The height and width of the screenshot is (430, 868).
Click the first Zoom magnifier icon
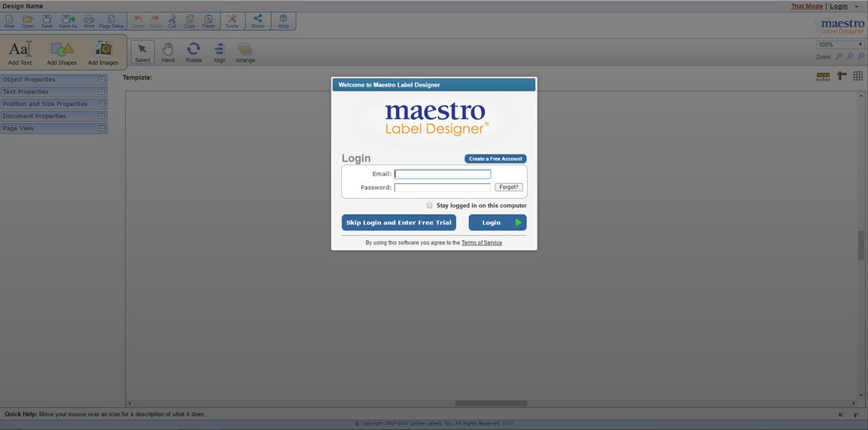pos(839,56)
